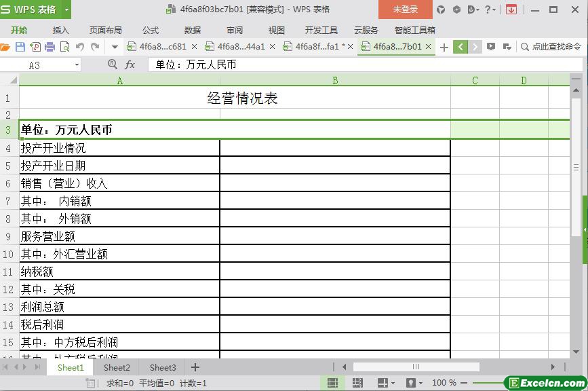Close the 4f6a8...c681 document tab

click(194, 47)
